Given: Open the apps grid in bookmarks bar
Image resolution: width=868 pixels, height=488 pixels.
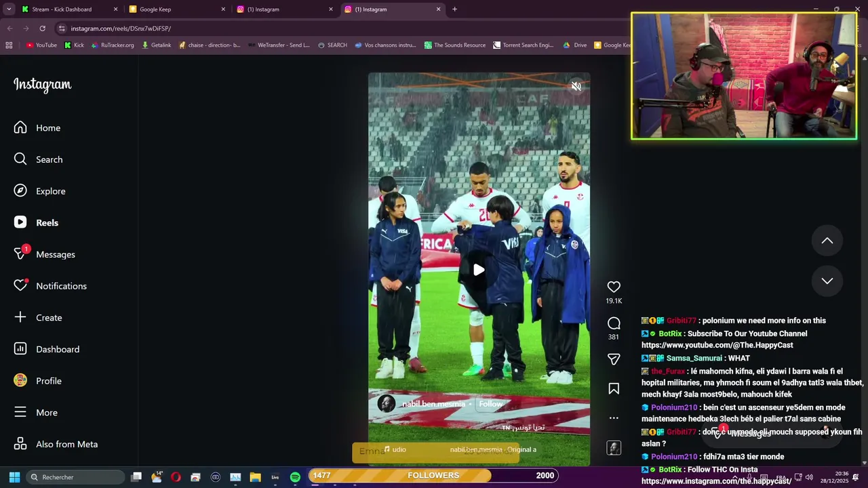Looking at the screenshot, I should [x=9, y=45].
